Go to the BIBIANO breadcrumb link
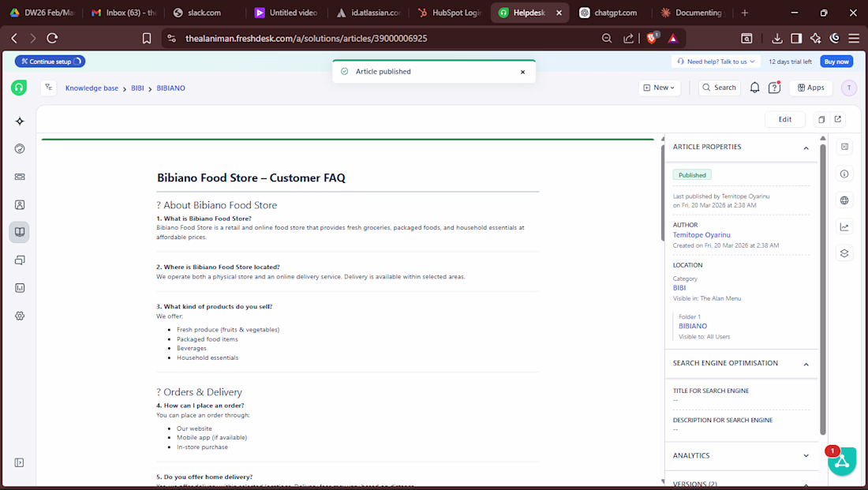Viewport: 868px width, 490px height. (170, 88)
